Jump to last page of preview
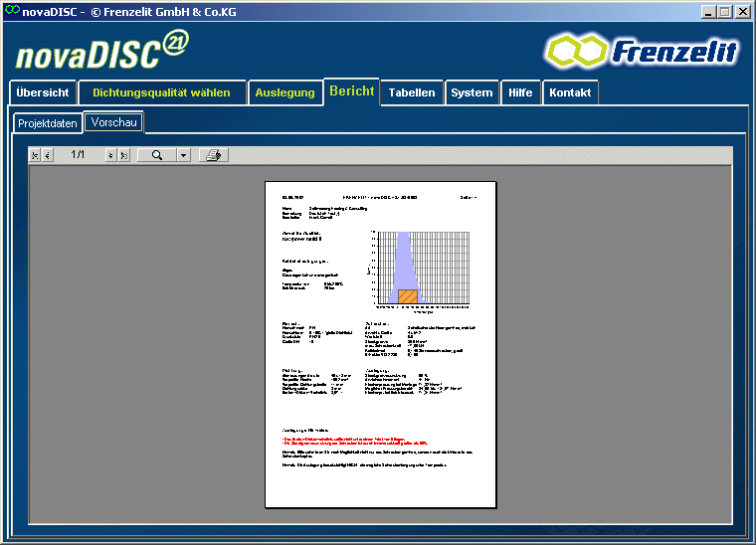The image size is (756, 545). [x=123, y=155]
